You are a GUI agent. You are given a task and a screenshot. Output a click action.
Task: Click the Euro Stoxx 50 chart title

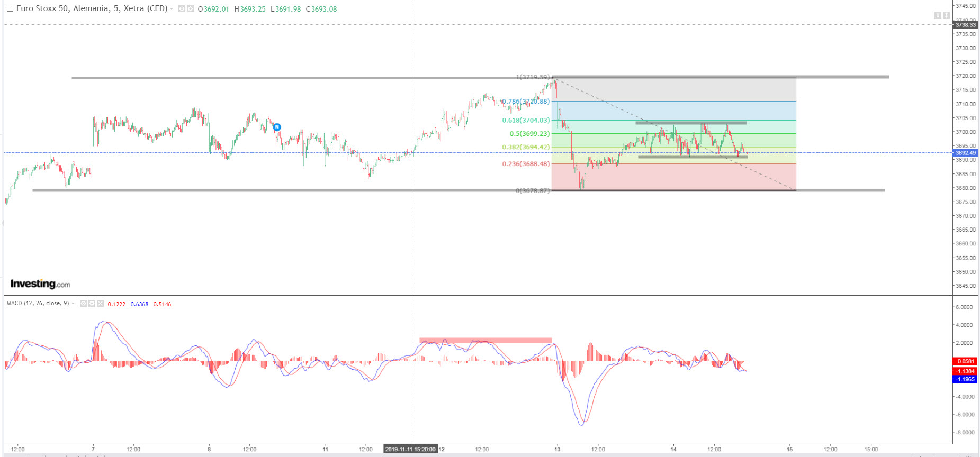click(x=92, y=8)
